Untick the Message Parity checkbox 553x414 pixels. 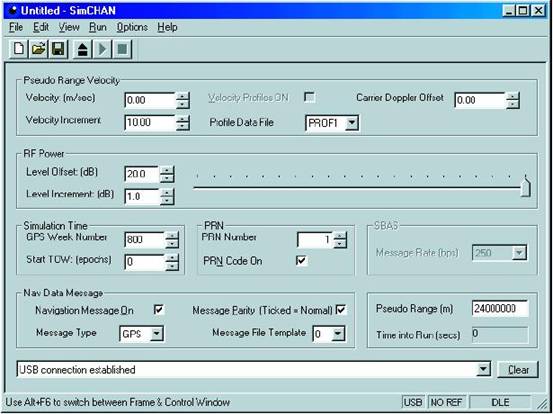click(x=341, y=310)
